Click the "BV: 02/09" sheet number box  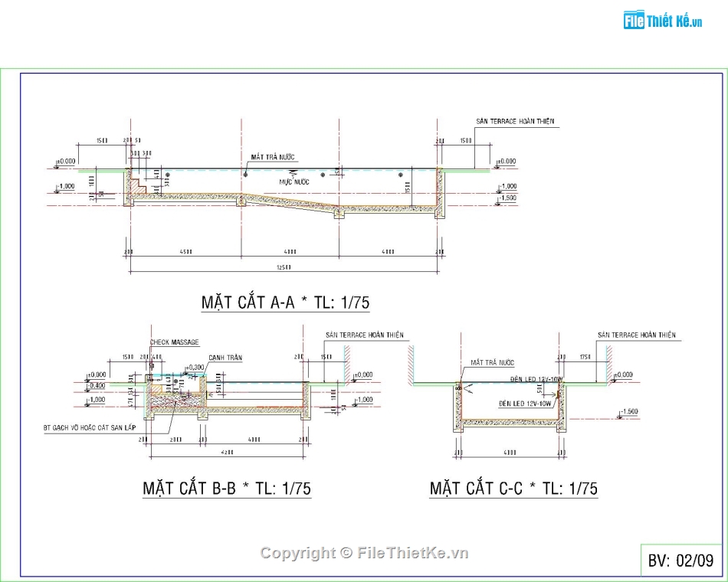[x=680, y=561]
